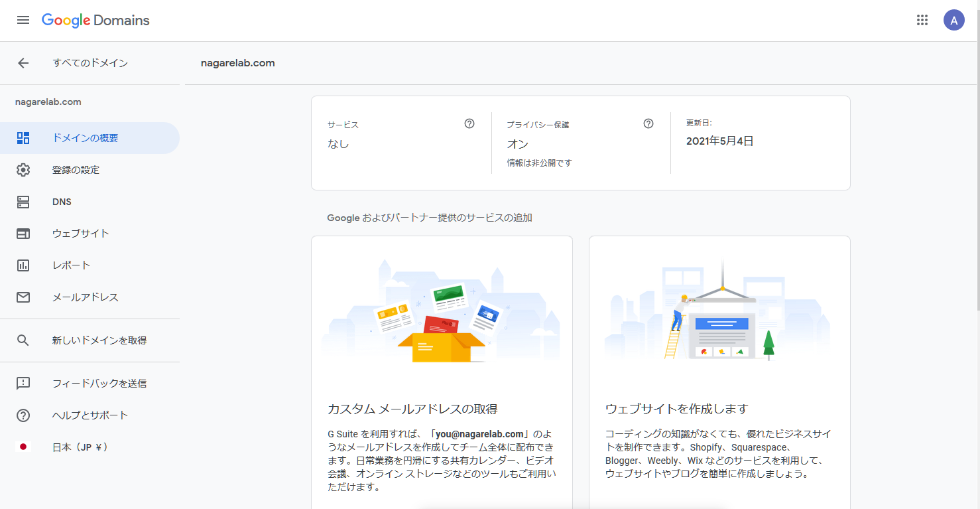Click the back arrow beside すべてのドメイン
Image resolution: width=980 pixels, height=509 pixels.
pos(23,63)
